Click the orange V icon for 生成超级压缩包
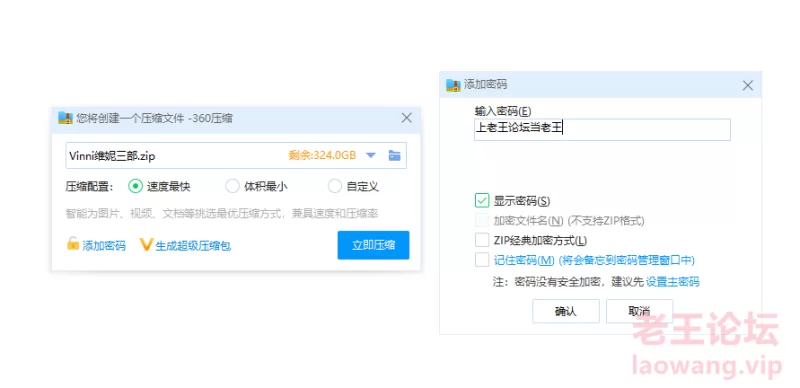Screen dimensions: 800x388 pyautogui.click(x=146, y=245)
